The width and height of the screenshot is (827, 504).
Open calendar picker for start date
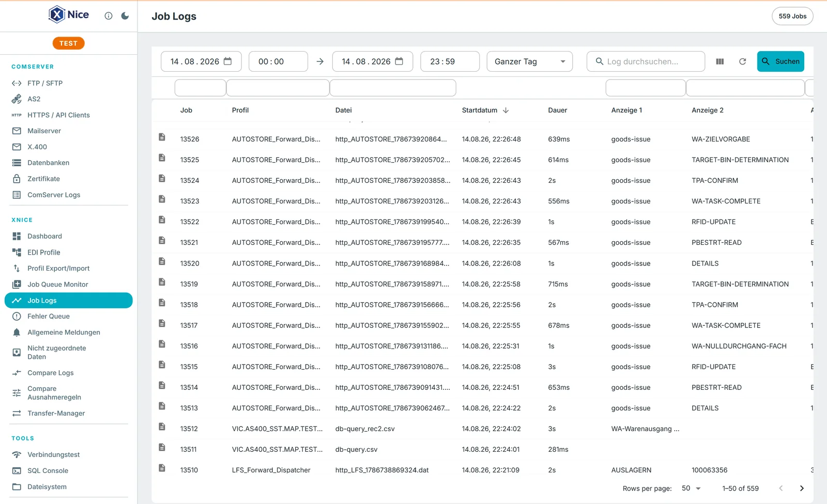pos(227,61)
